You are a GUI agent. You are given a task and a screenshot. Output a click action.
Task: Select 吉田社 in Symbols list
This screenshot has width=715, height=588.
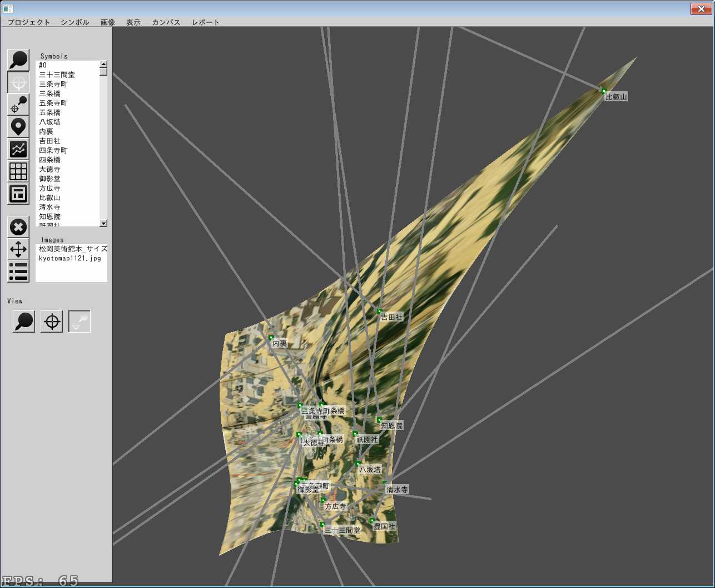tap(67, 141)
